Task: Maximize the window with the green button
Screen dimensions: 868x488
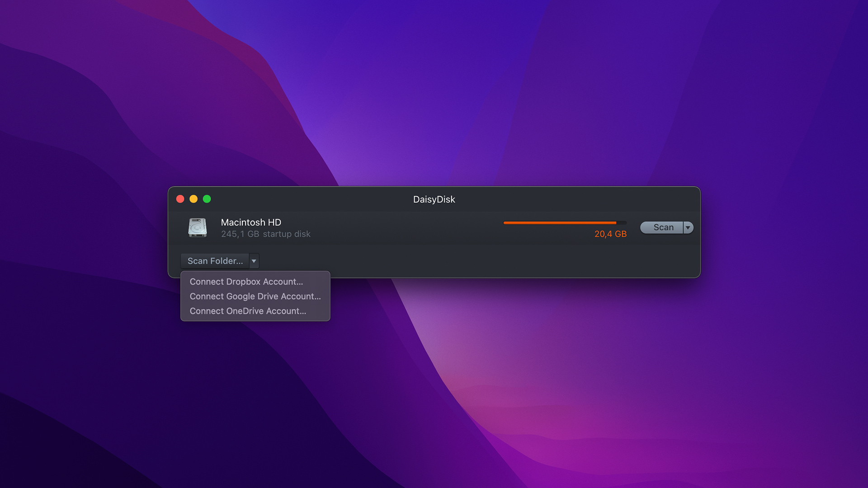Action: (207, 199)
